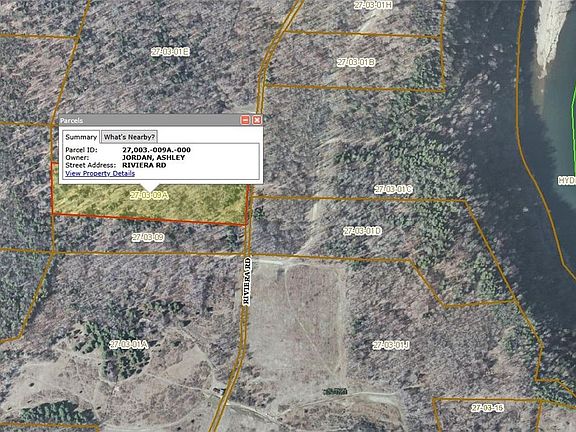Image resolution: width=576 pixels, height=432 pixels.
Task: Select parcel label 27-03-16 on the map
Action: [487, 408]
